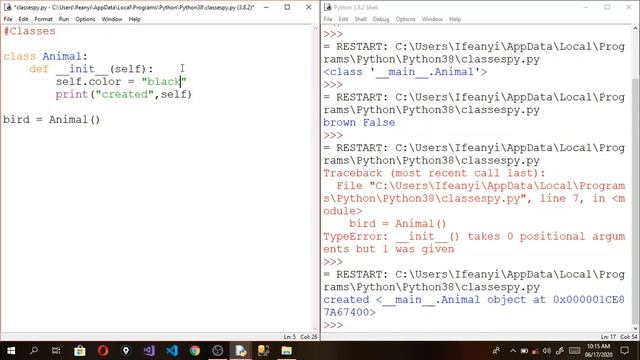Click Shell scrollbar down arrow
The width and height of the screenshot is (640, 360).
point(635,328)
